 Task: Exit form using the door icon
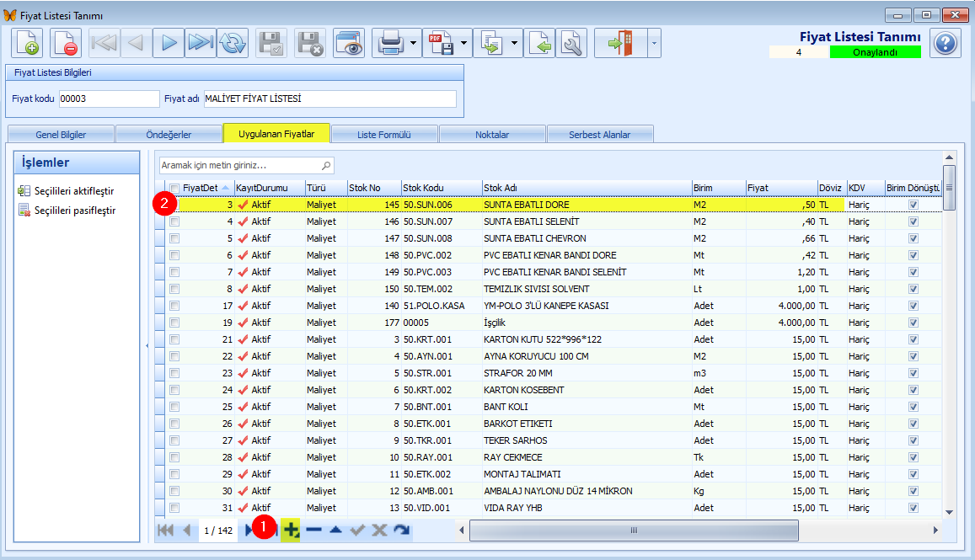pos(620,43)
